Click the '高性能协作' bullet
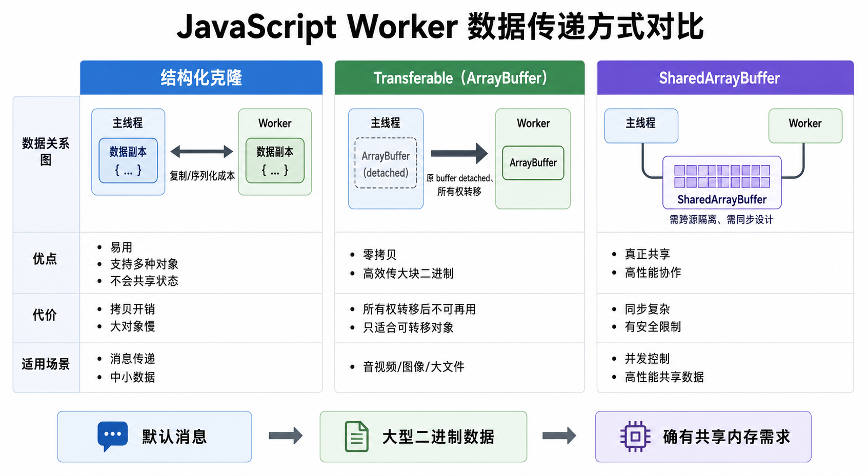The height and width of the screenshot is (476, 868). [653, 273]
